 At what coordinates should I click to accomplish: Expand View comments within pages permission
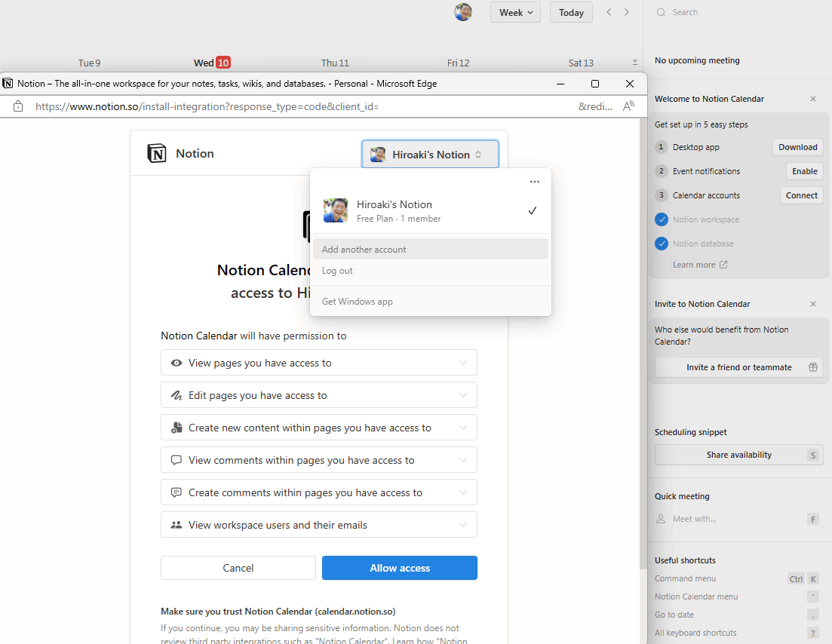click(x=319, y=460)
